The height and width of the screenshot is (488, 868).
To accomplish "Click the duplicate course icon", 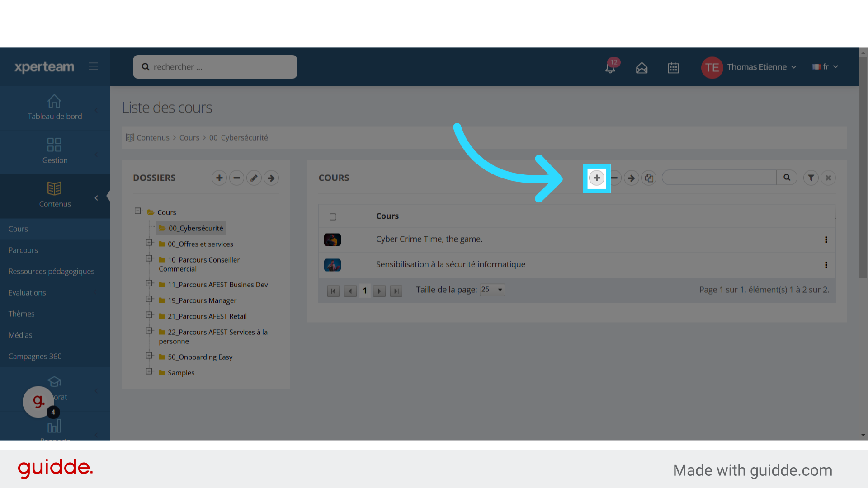I will coord(649,178).
